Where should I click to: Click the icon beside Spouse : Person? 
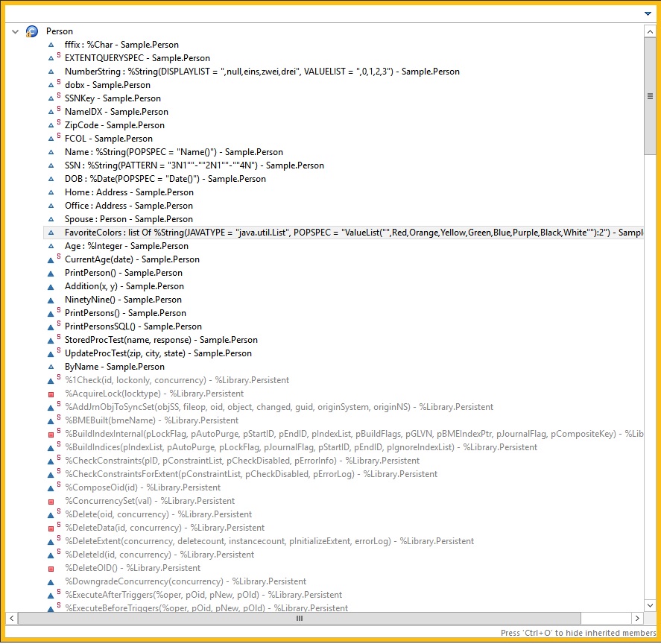[x=51, y=219]
